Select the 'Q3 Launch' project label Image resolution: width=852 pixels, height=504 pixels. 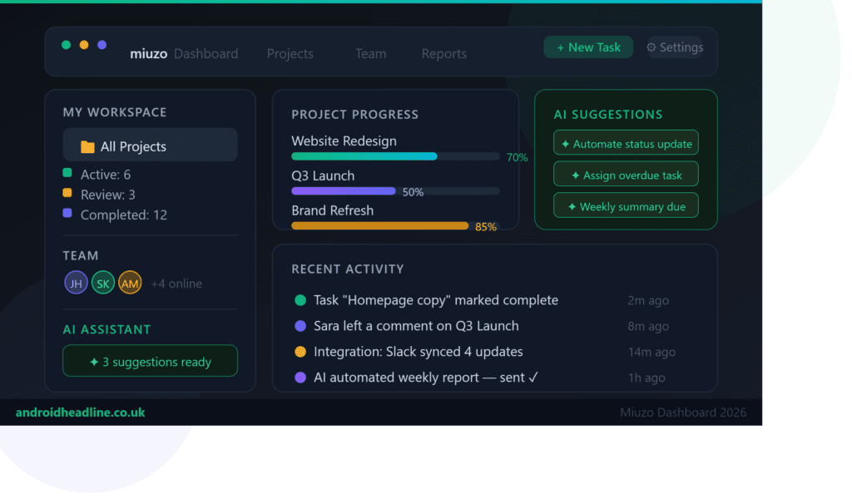point(323,176)
